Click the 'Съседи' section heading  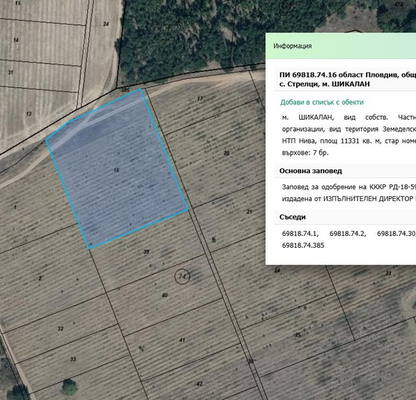pyautogui.click(x=293, y=217)
